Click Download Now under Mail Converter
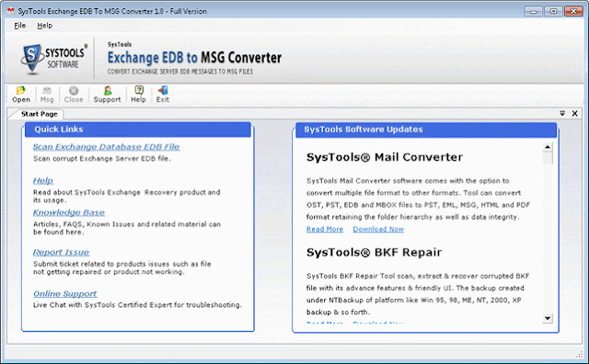 point(378,229)
